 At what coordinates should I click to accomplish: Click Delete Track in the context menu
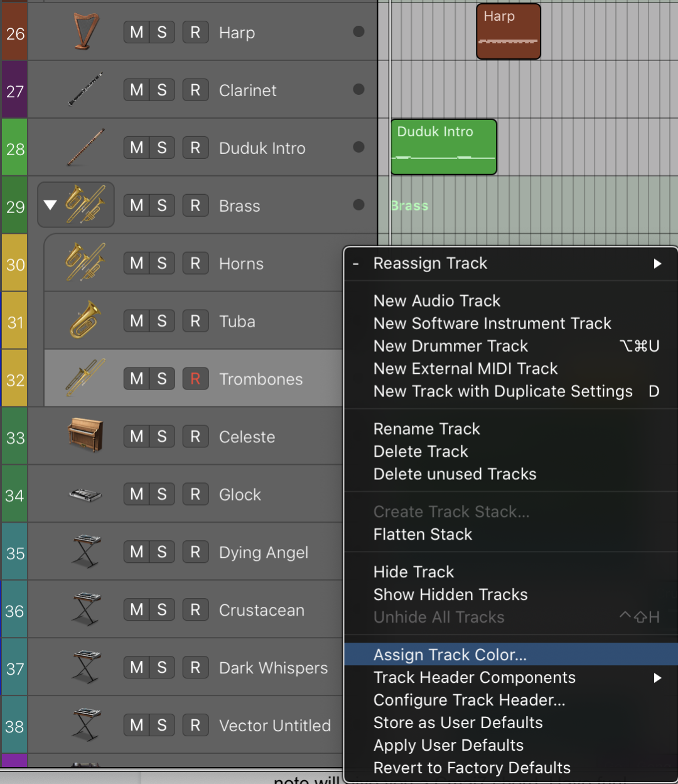(x=421, y=451)
